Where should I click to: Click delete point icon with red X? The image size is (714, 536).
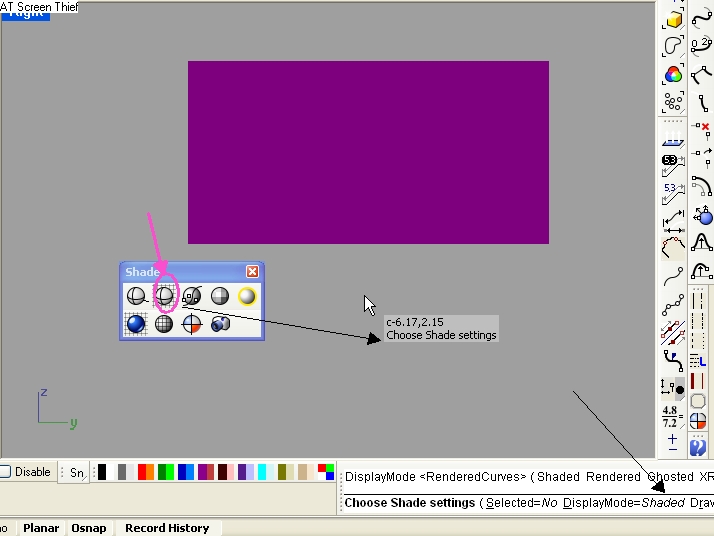click(x=702, y=129)
